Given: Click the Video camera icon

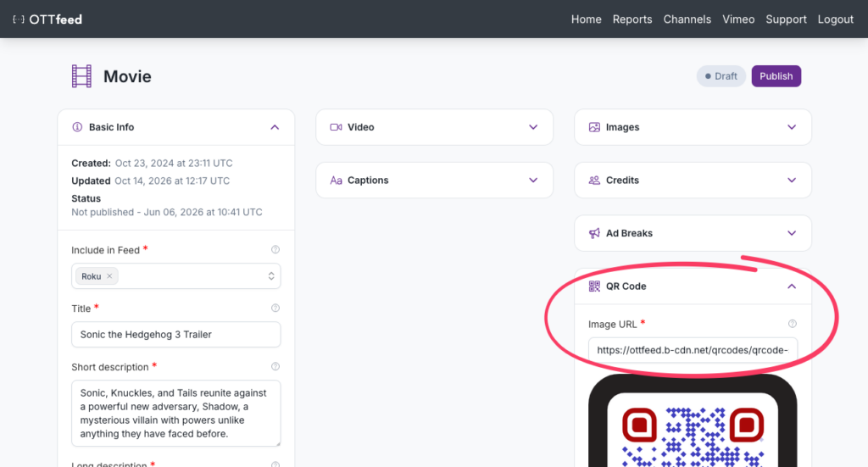Looking at the screenshot, I should coord(336,127).
